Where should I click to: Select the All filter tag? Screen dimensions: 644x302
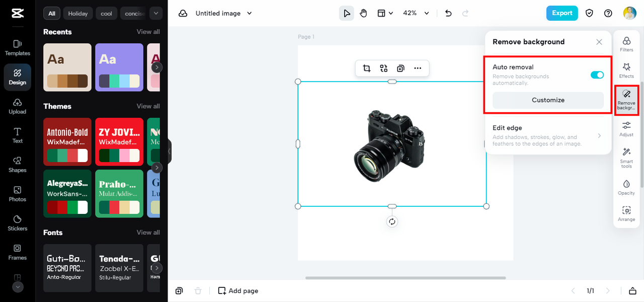pos(52,14)
